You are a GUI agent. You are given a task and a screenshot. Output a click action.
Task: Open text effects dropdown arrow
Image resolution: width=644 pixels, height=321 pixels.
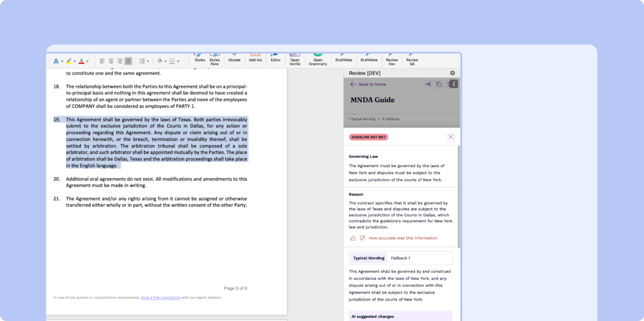[62, 61]
